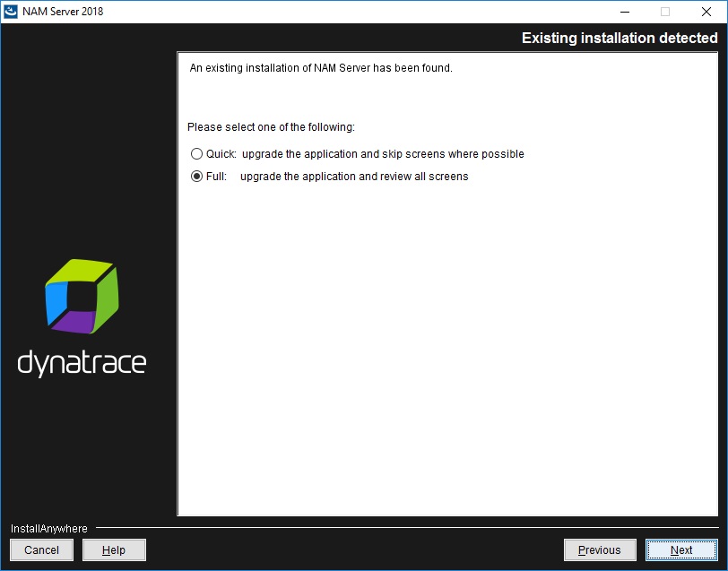This screenshot has height=571, width=728.
Task: Click the "InstallAnywhere" label
Action: click(48, 529)
